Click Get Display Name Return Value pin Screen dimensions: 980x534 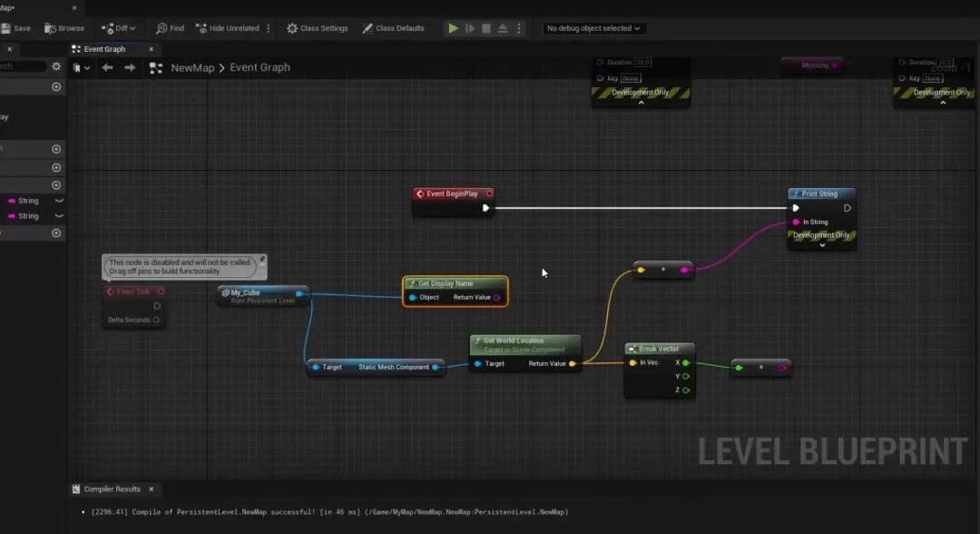[497, 298]
